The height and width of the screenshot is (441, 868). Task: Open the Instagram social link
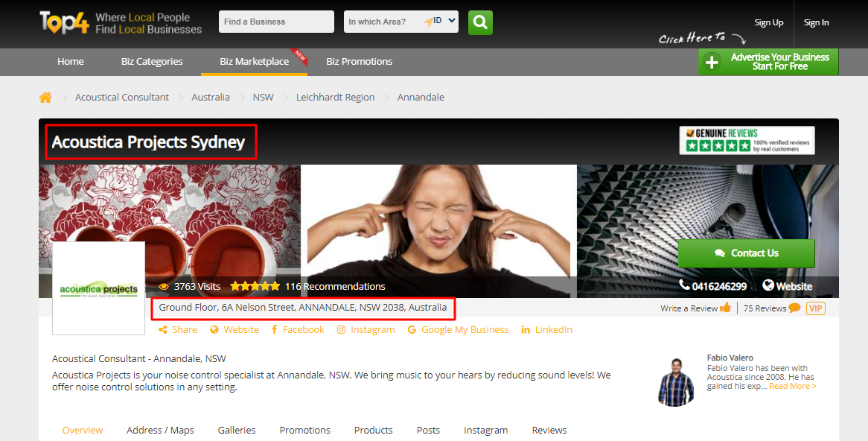coord(366,329)
